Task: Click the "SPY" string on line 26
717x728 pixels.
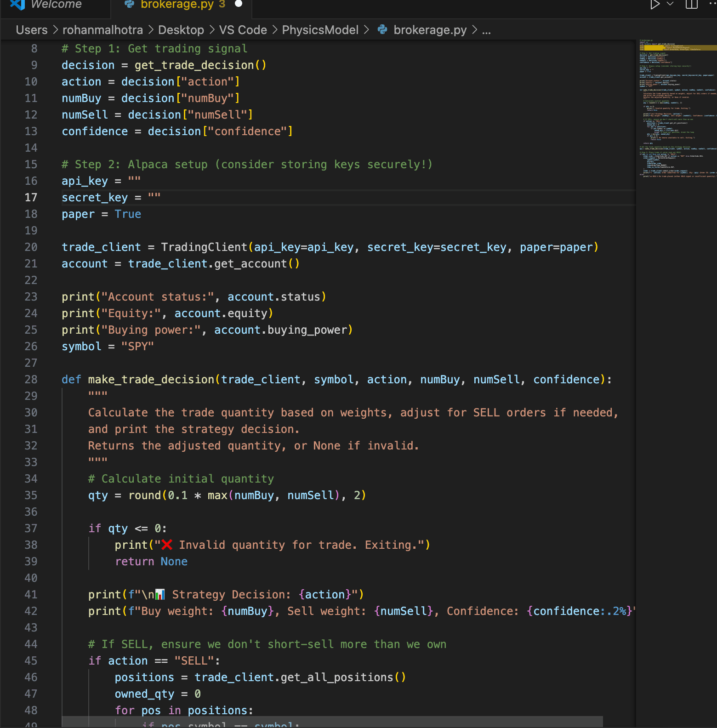Action: point(137,347)
